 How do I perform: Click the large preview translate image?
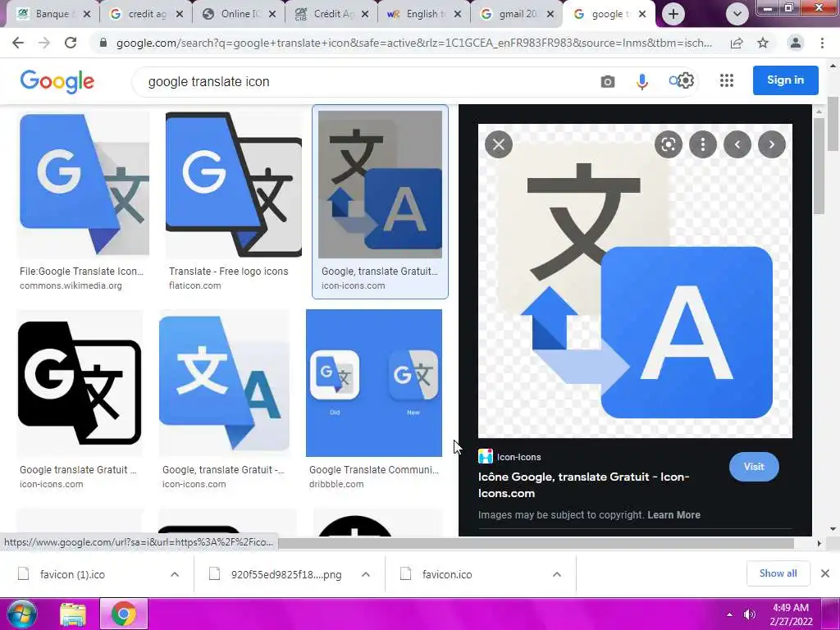635,281
